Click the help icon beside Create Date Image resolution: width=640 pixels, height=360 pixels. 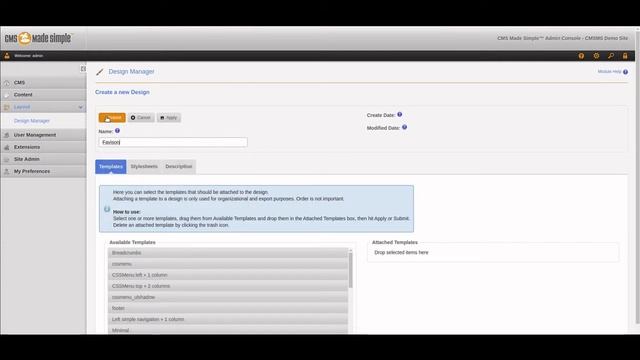click(400, 115)
